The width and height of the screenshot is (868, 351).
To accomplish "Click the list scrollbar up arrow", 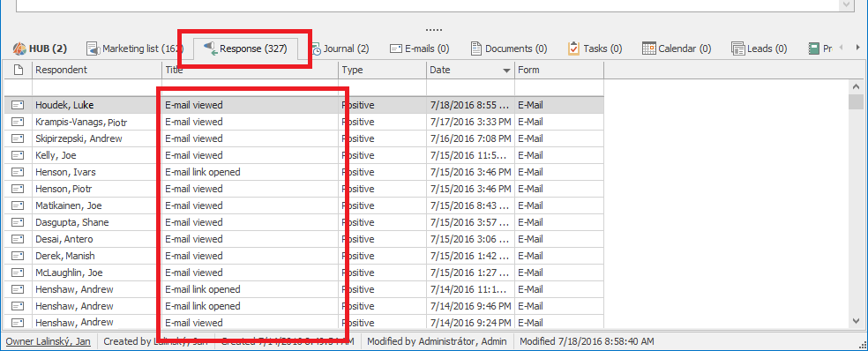I will coord(856,87).
